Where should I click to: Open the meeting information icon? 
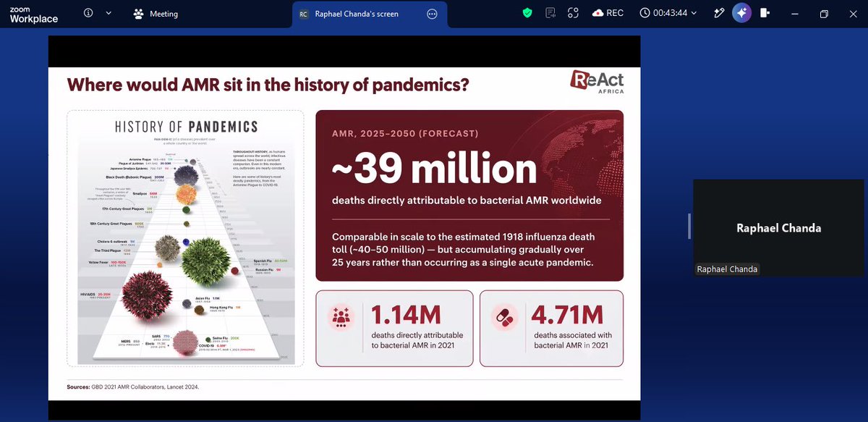(x=88, y=13)
